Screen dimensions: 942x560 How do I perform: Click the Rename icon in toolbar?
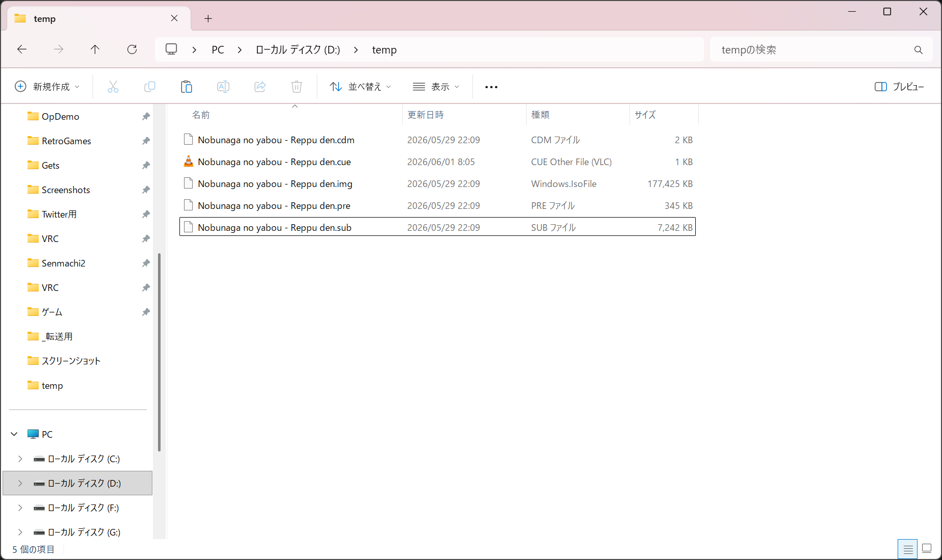[x=223, y=87]
